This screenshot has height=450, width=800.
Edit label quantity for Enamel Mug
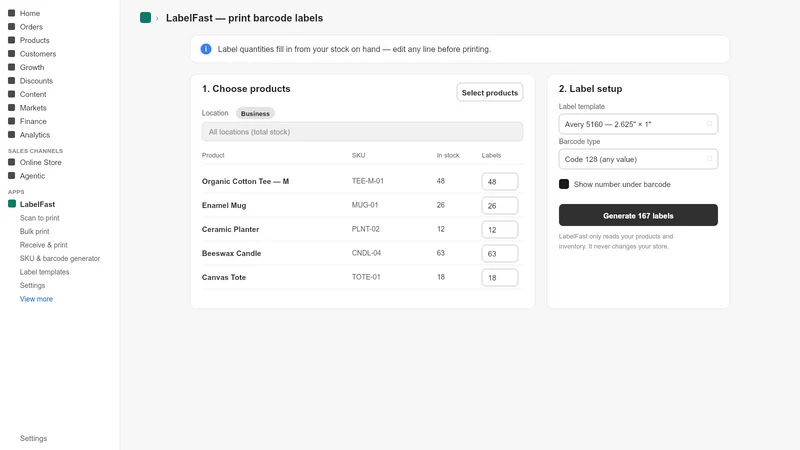click(499, 206)
